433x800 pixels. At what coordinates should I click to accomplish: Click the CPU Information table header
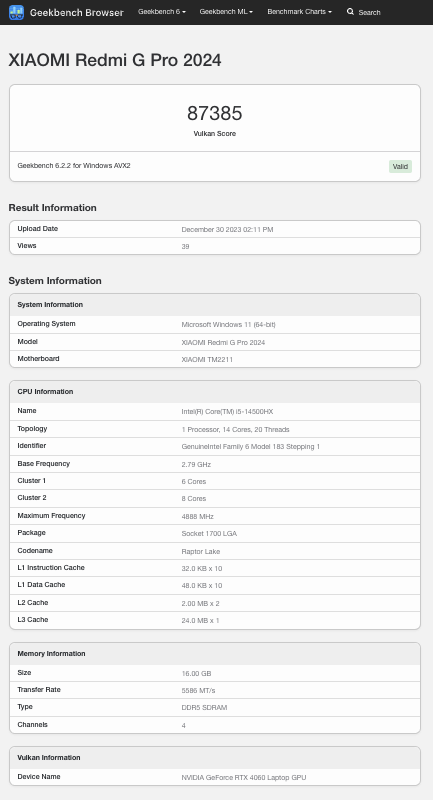pyautogui.click(x=215, y=391)
